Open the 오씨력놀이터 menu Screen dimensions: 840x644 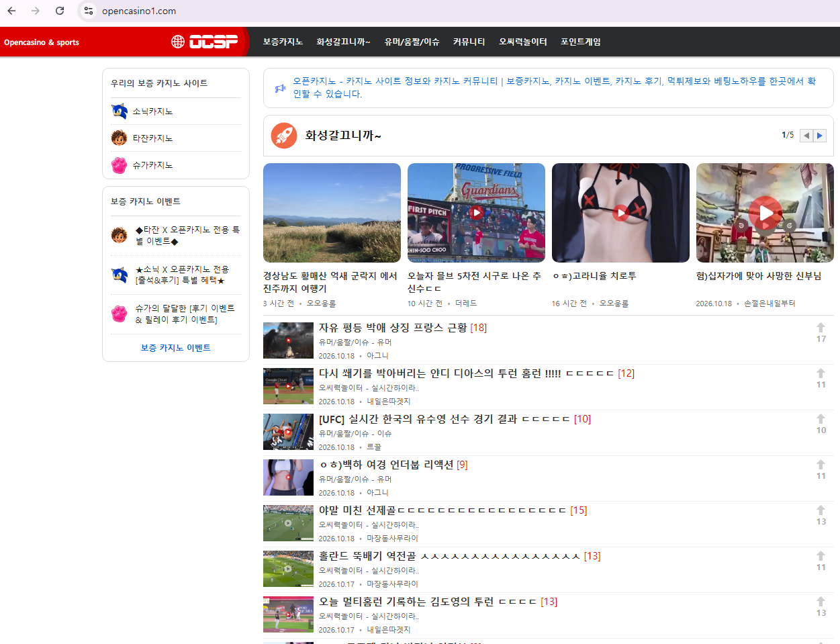coord(522,42)
